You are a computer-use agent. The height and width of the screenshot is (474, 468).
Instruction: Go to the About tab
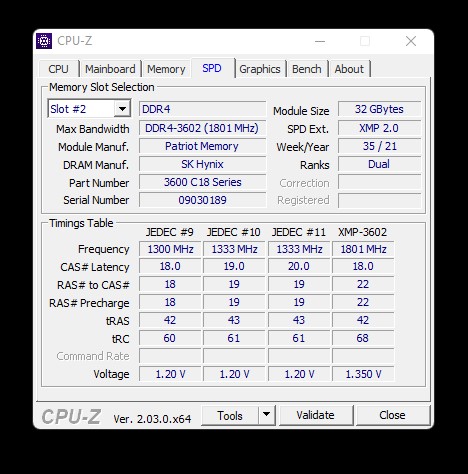click(349, 69)
